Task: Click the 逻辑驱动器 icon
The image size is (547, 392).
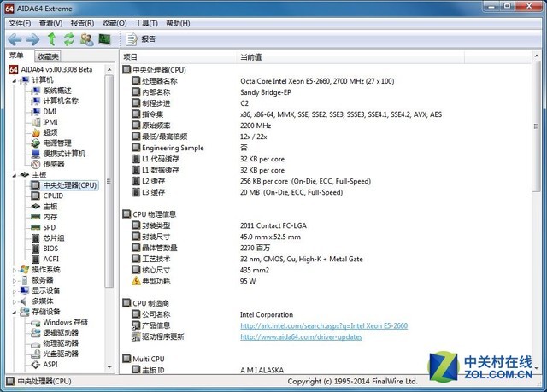Action: pos(36,333)
